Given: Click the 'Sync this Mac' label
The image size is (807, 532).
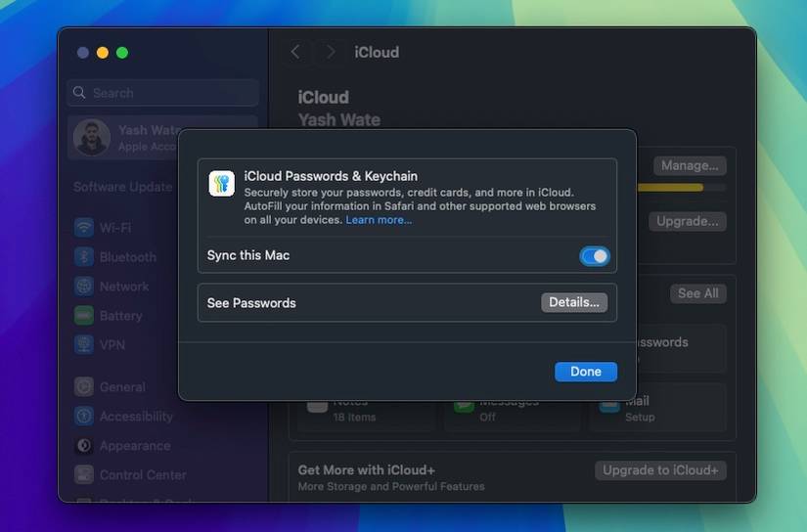Looking at the screenshot, I should coord(248,255).
